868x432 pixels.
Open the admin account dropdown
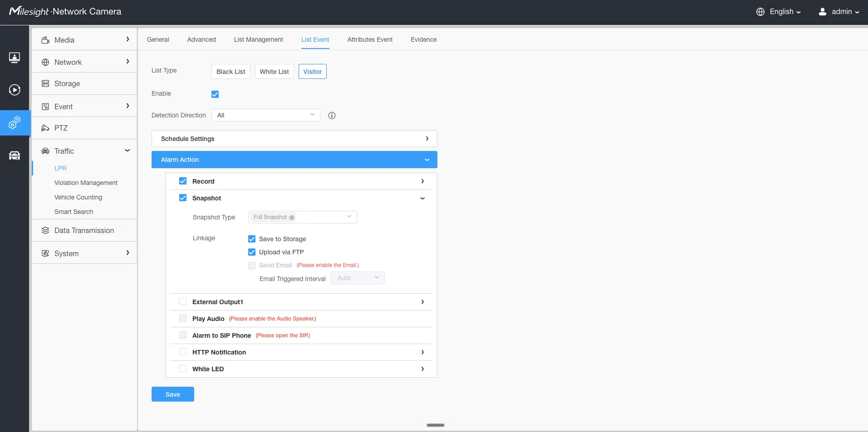click(x=845, y=12)
